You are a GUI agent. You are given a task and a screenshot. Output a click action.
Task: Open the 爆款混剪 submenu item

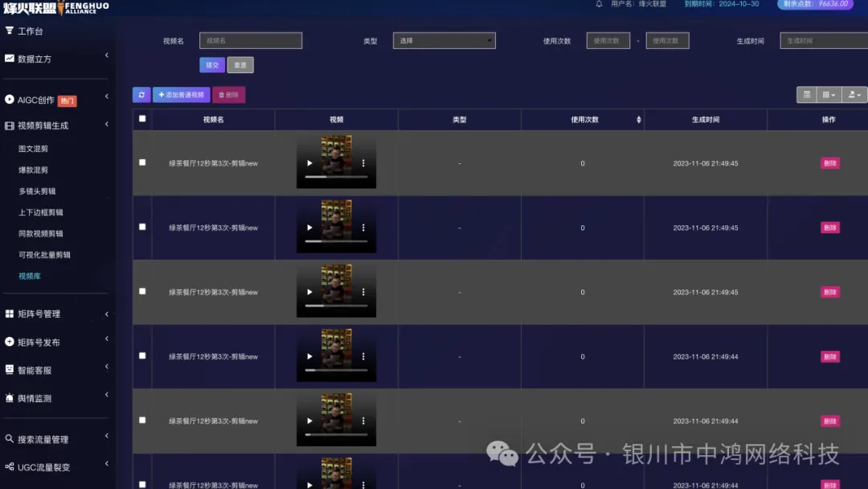tap(33, 170)
